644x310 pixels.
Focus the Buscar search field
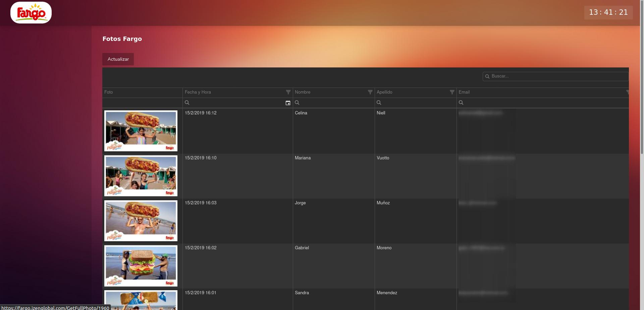(557, 76)
